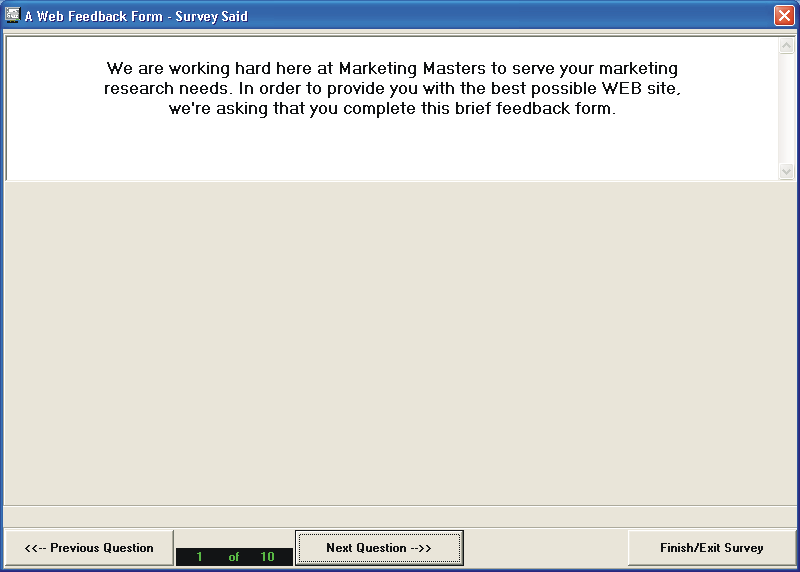Click scroll down arrow in text panel
Screen dimensions: 800x572
click(x=786, y=171)
